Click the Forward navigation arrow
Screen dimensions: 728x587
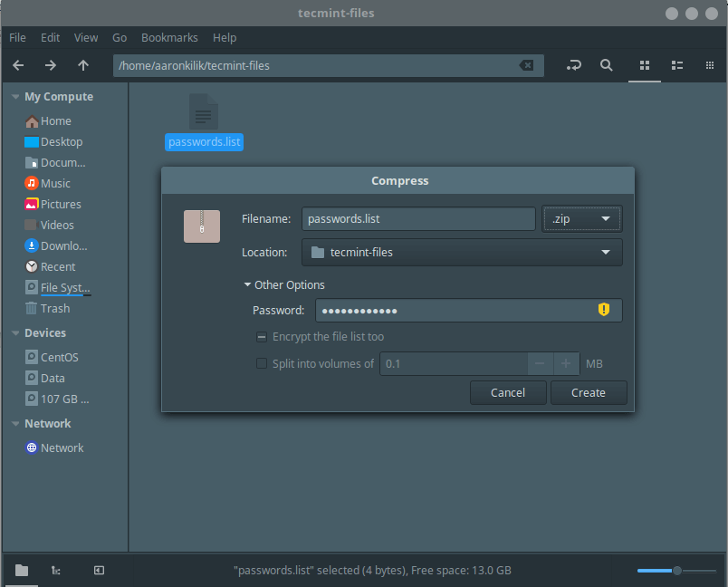click(51, 65)
